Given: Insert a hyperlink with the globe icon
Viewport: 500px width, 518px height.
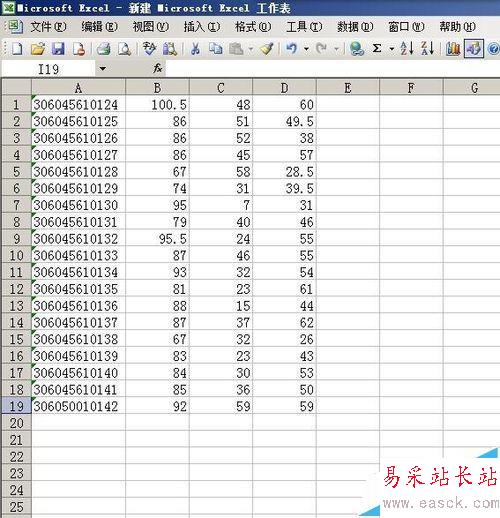Looking at the screenshot, I should [356, 49].
